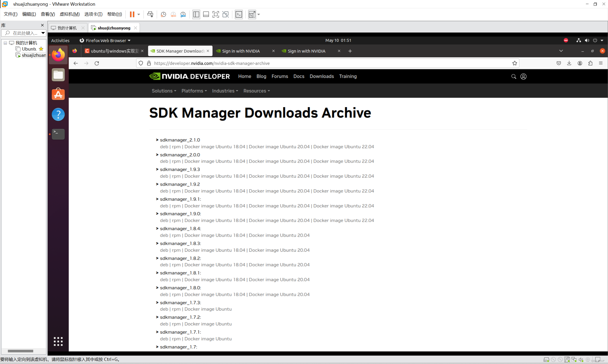The image size is (608, 364).
Task: Click the Firefox reload page button
Action: 97,63
